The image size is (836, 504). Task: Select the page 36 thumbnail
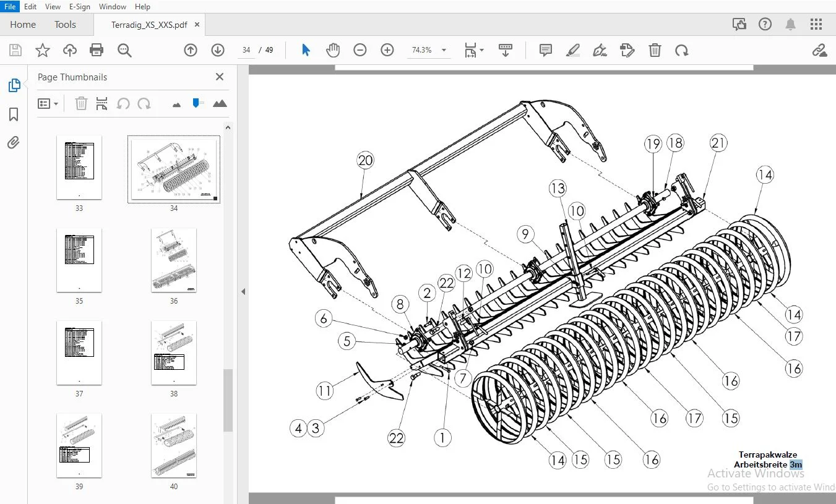pyautogui.click(x=174, y=260)
